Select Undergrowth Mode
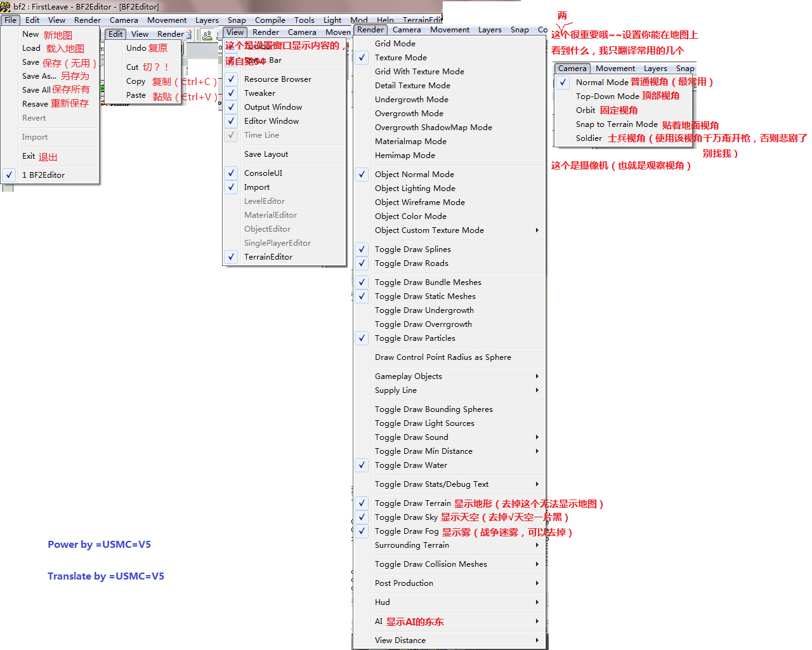This screenshot has width=812, height=650. coord(449,100)
